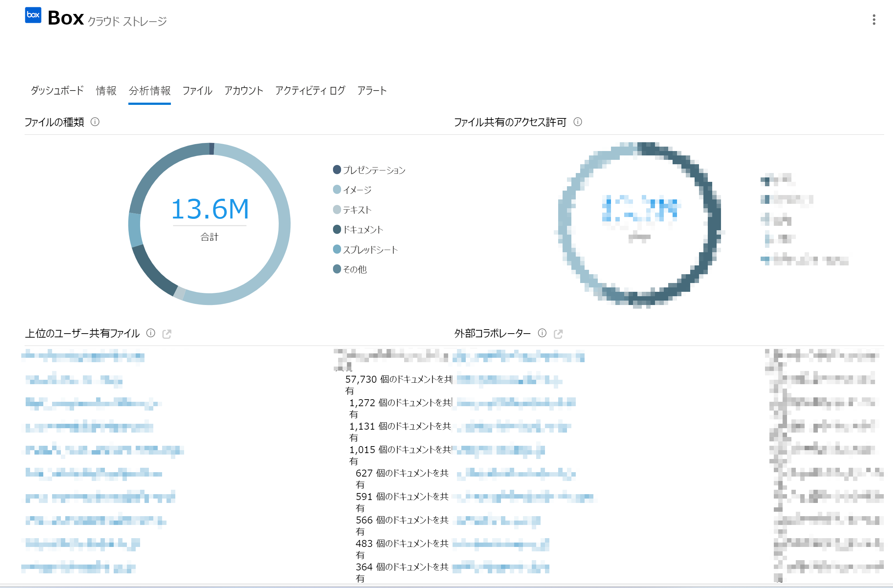Open the 情報 tab
893x588 pixels.
pos(106,91)
